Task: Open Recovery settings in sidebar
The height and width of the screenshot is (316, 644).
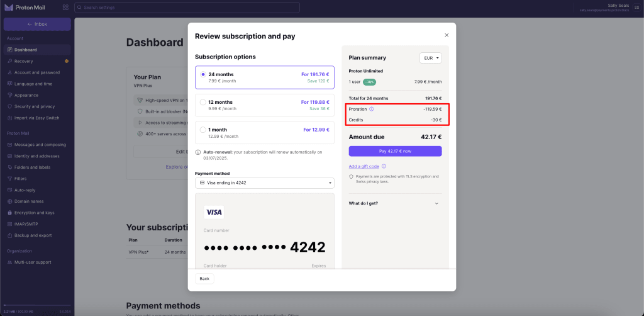Action: click(x=37, y=61)
